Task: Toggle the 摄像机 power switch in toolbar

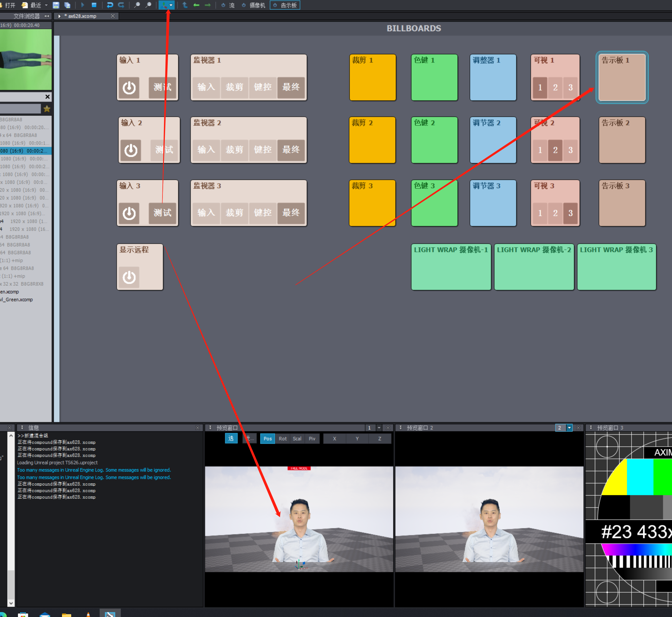Action: pyautogui.click(x=244, y=5)
